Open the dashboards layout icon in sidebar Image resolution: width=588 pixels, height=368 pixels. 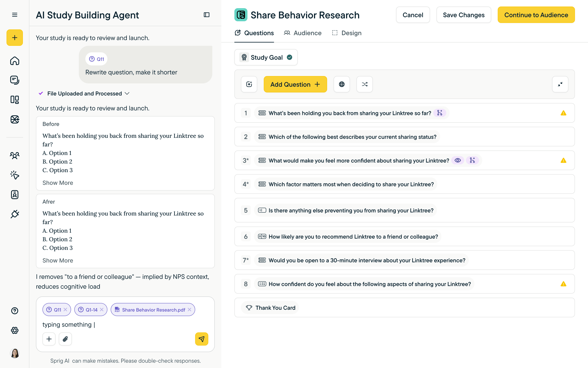pos(14,100)
